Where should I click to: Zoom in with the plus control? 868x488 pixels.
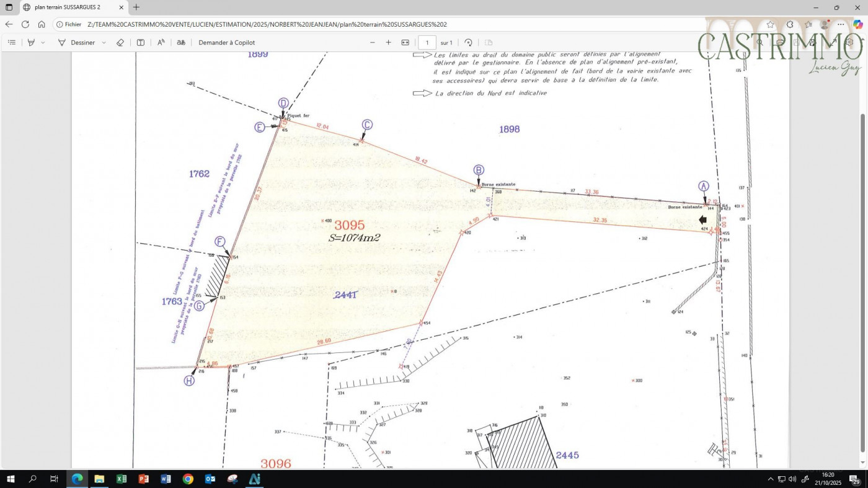coord(388,42)
